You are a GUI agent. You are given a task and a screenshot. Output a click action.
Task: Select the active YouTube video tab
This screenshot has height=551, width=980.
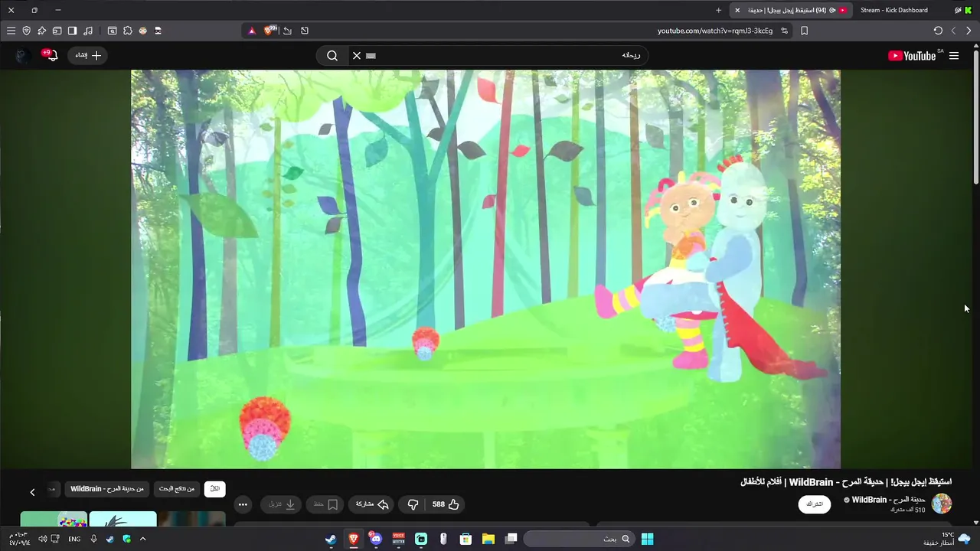tap(792, 10)
